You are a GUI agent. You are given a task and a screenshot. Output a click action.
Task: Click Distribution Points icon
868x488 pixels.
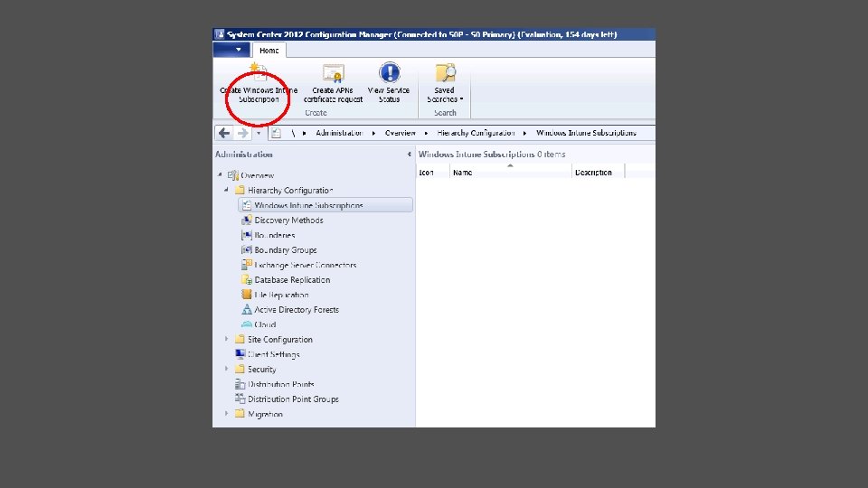[x=240, y=383]
